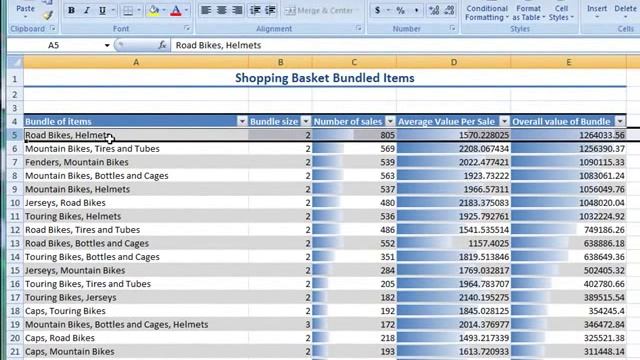Select overall value 749186.26
640x360 pixels.
click(568, 230)
